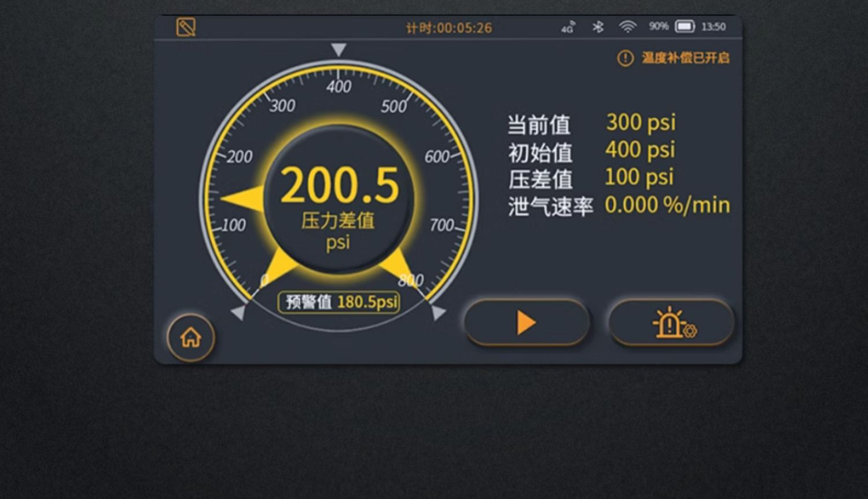Tap the 泄气速率 label
This screenshot has height=499, width=868.
551,207
